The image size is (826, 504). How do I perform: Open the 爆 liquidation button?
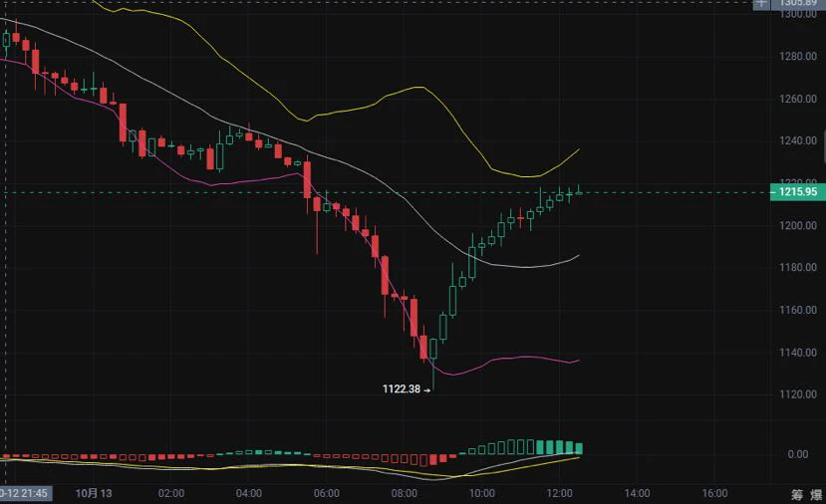click(816, 494)
